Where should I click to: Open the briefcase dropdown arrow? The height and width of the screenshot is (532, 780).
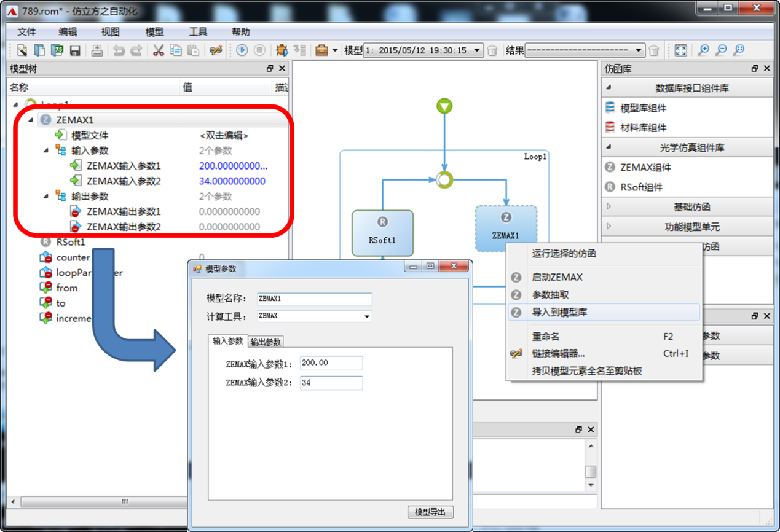coord(335,50)
